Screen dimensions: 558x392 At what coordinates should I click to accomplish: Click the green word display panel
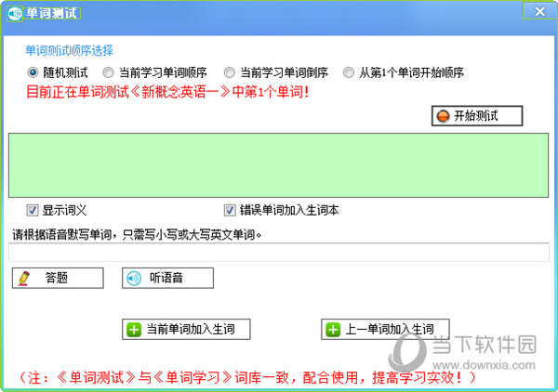click(x=278, y=165)
